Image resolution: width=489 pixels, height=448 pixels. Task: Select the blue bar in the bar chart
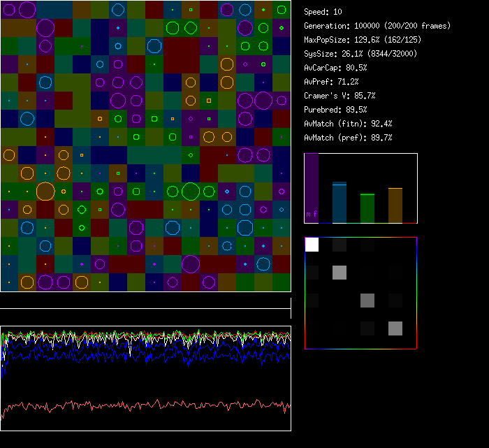point(340,203)
